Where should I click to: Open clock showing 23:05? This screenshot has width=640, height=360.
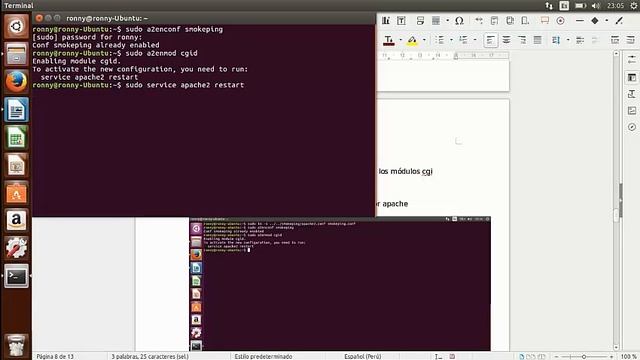click(615, 5)
